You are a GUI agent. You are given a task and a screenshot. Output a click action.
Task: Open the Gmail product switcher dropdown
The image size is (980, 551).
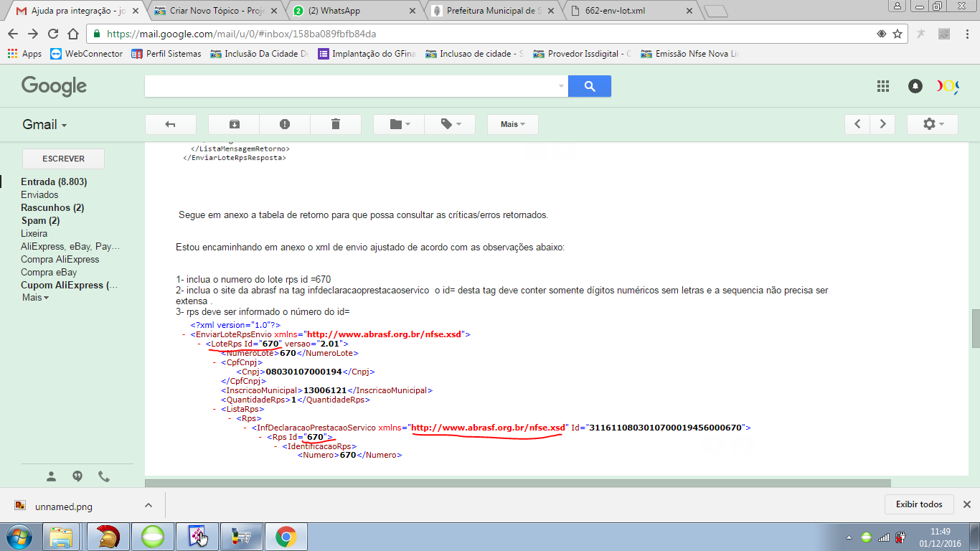click(x=44, y=124)
